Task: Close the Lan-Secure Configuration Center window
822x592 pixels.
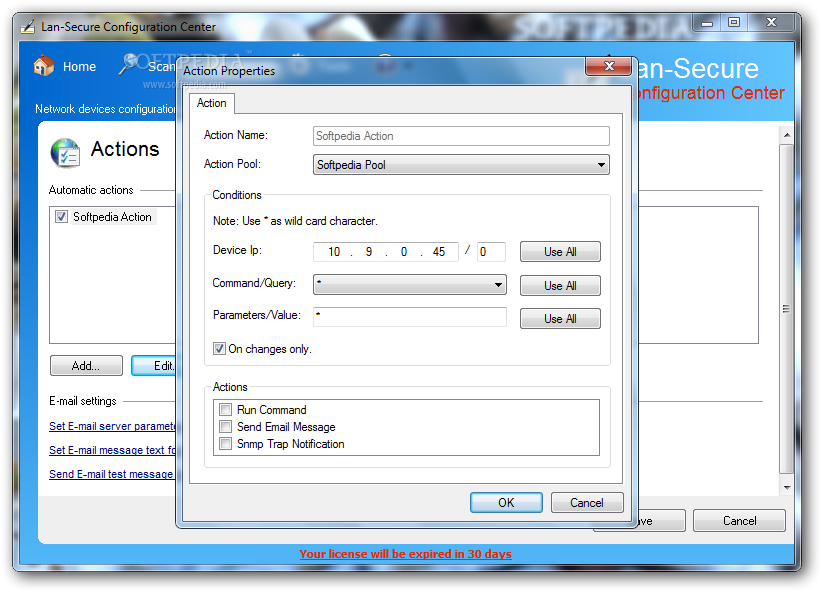Action: [x=771, y=23]
